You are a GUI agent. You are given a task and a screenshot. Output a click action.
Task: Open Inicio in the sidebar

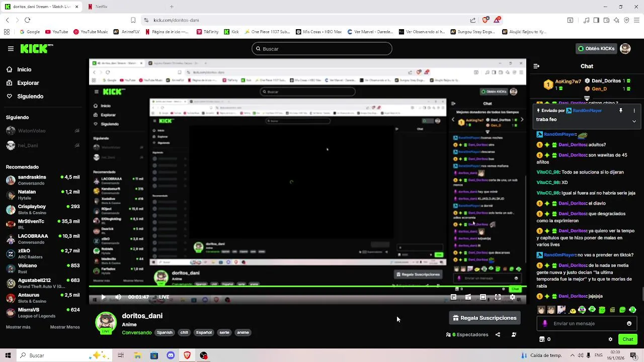(x=24, y=70)
